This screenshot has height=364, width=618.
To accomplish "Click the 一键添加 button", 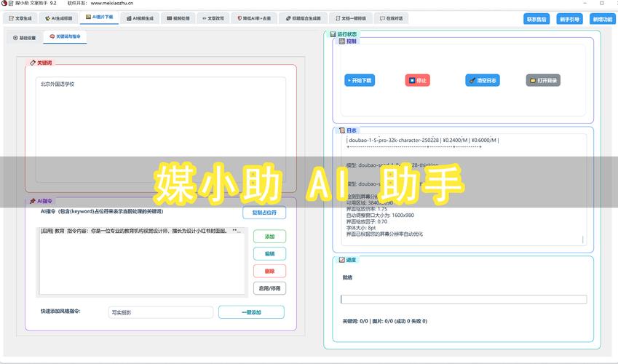I will (251, 312).
